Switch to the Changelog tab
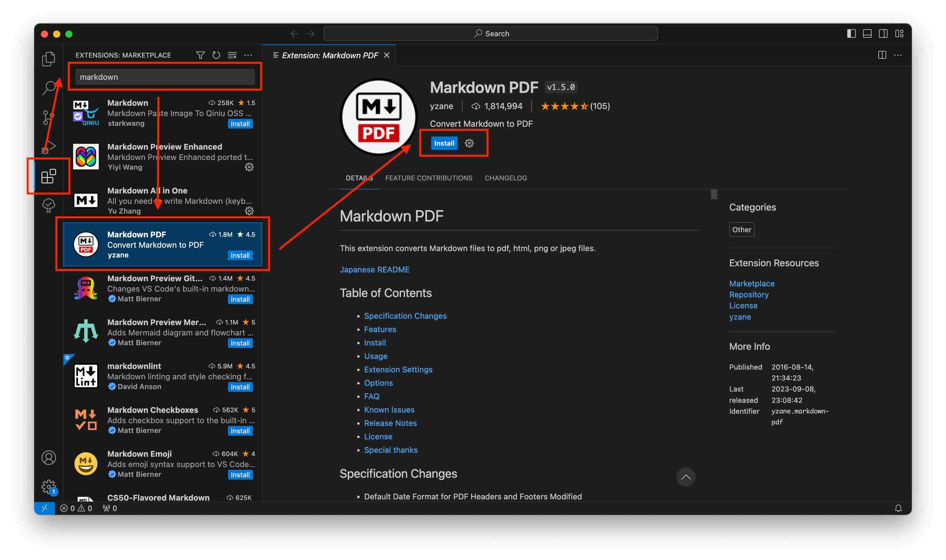 [x=506, y=178]
